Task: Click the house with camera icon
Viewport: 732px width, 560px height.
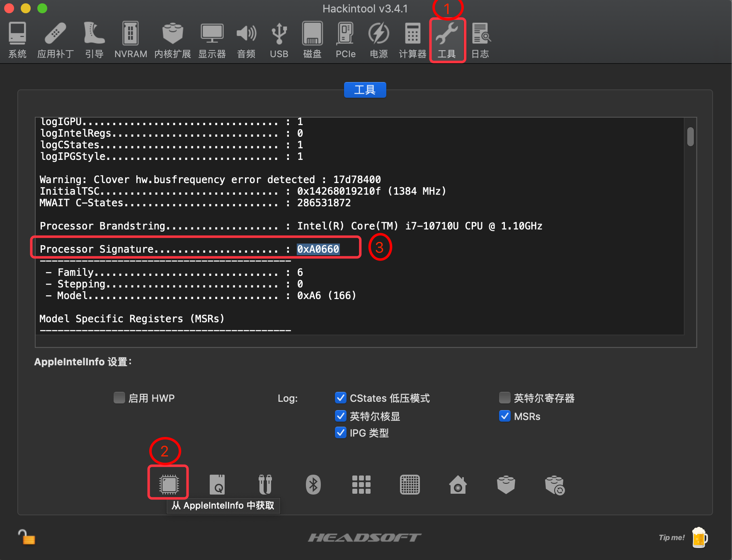Action: click(x=458, y=485)
